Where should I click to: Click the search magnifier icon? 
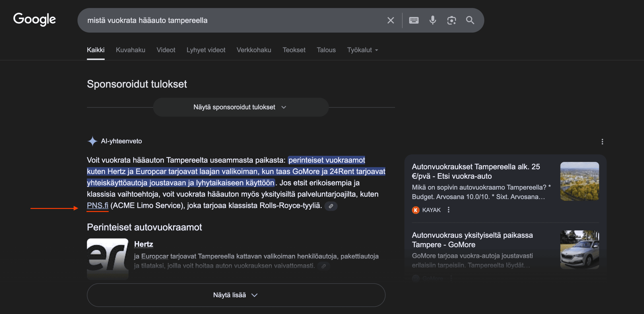click(470, 20)
